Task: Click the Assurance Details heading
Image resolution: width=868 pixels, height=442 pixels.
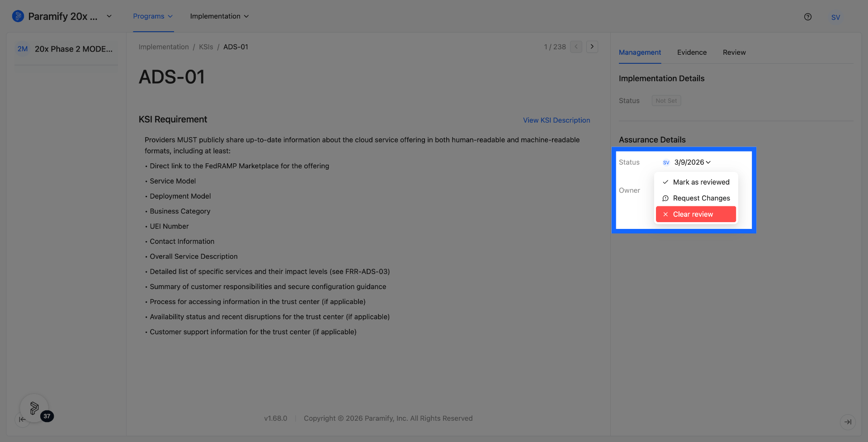Action: pyautogui.click(x=652, y=140)
